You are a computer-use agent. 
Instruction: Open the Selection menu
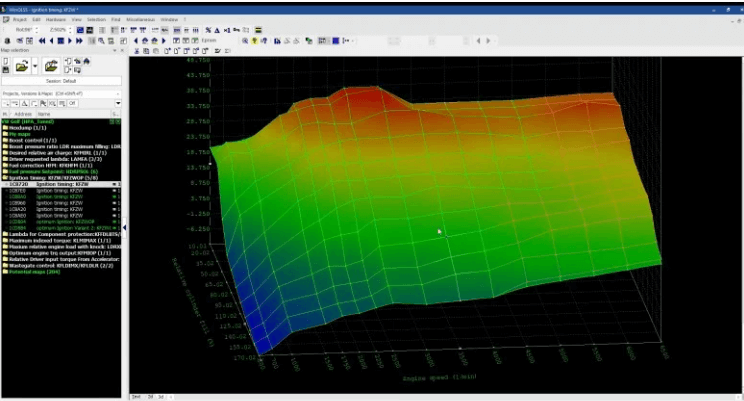tap(96, 19)
